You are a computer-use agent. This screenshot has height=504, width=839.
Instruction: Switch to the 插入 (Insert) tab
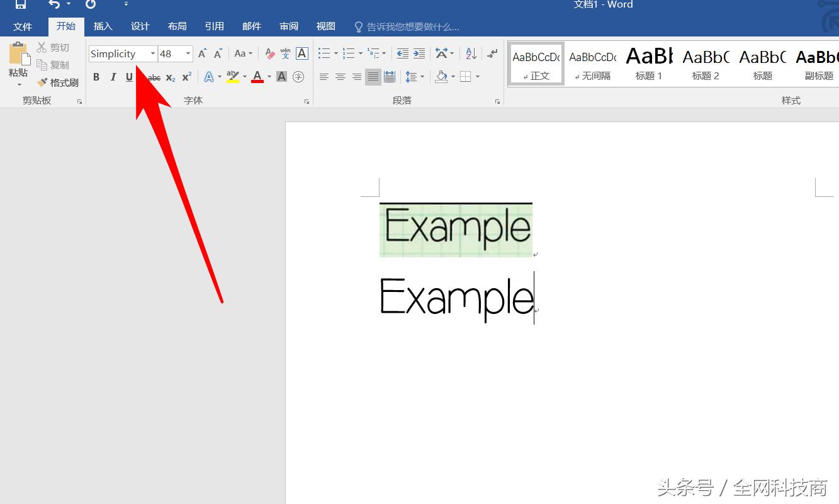click(103, 26)
